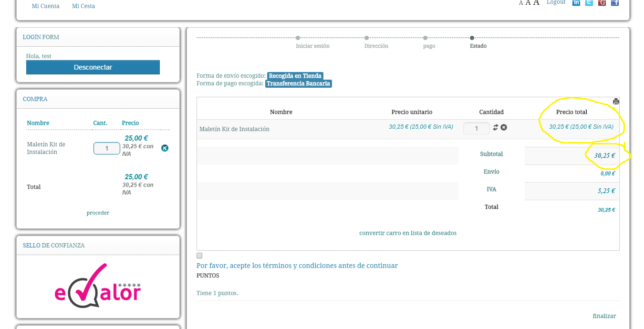644x329 pixels.
Task: Open the LinkedIn social icon
Action: click(x=576, y=2)
